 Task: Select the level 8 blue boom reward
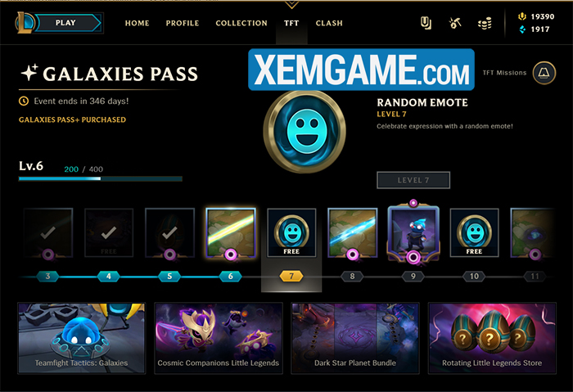pos(352,232)
